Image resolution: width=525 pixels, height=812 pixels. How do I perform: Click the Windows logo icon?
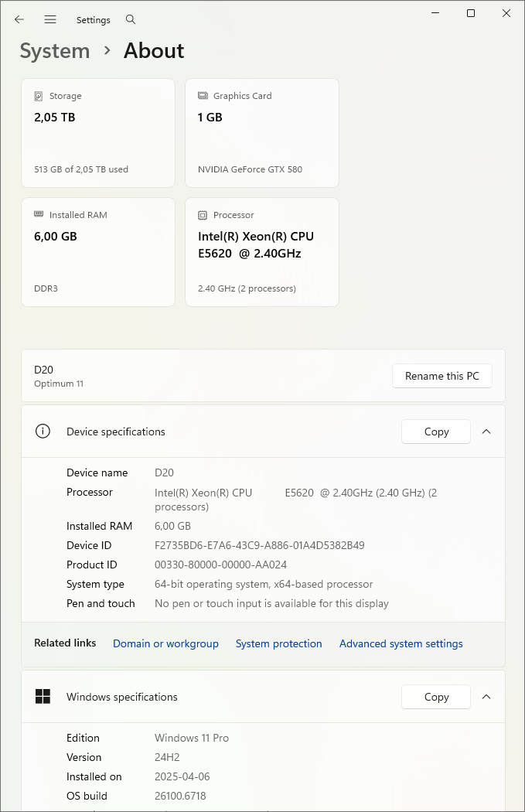point(43,697)
